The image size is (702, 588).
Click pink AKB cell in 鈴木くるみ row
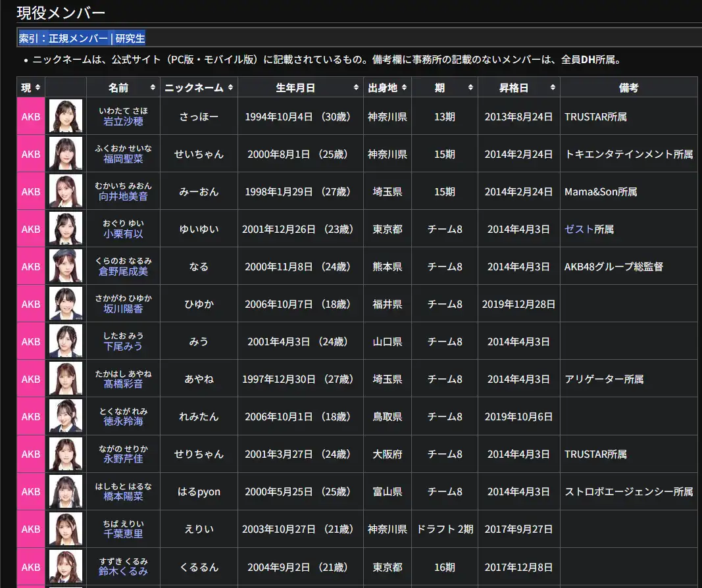31,567
